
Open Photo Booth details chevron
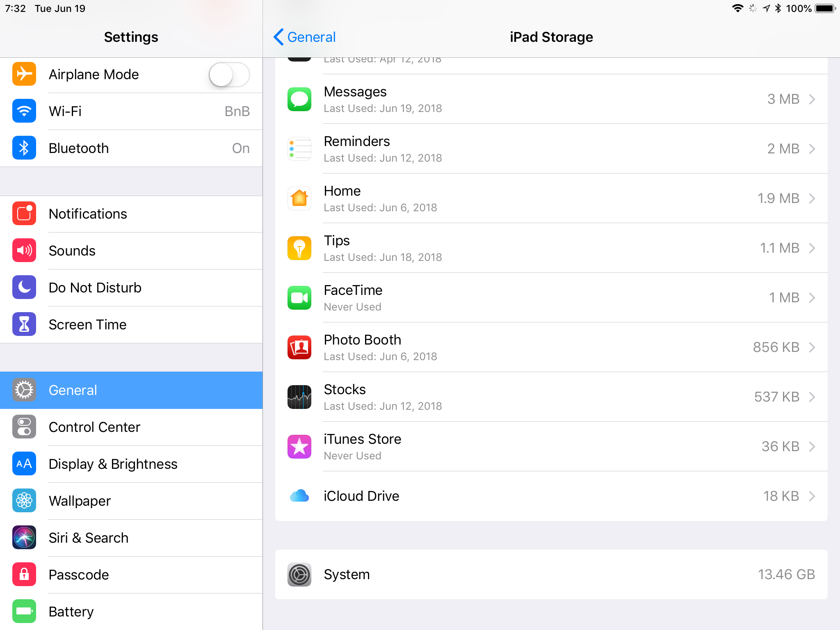(x=812, y=347)
